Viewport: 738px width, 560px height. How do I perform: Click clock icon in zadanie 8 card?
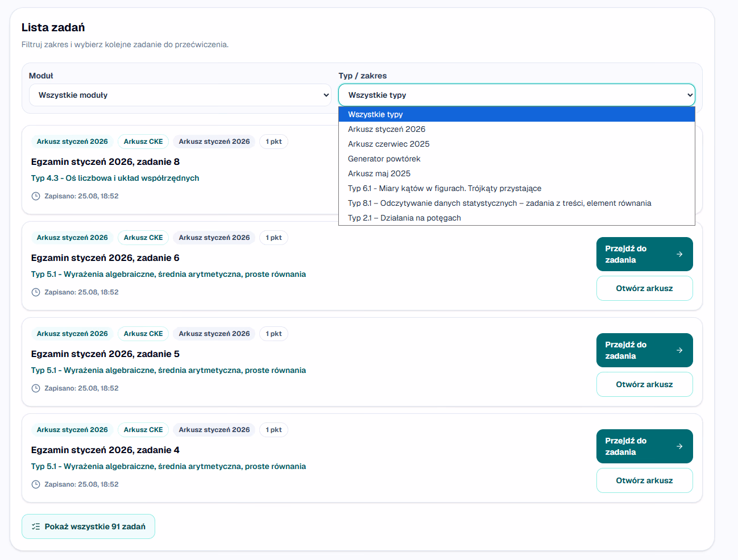pos(36,196)
